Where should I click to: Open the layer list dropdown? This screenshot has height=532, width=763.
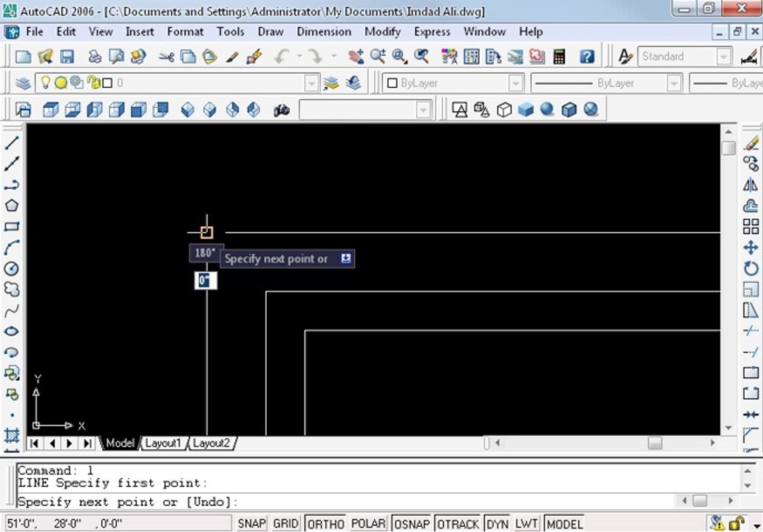(311, 83)
